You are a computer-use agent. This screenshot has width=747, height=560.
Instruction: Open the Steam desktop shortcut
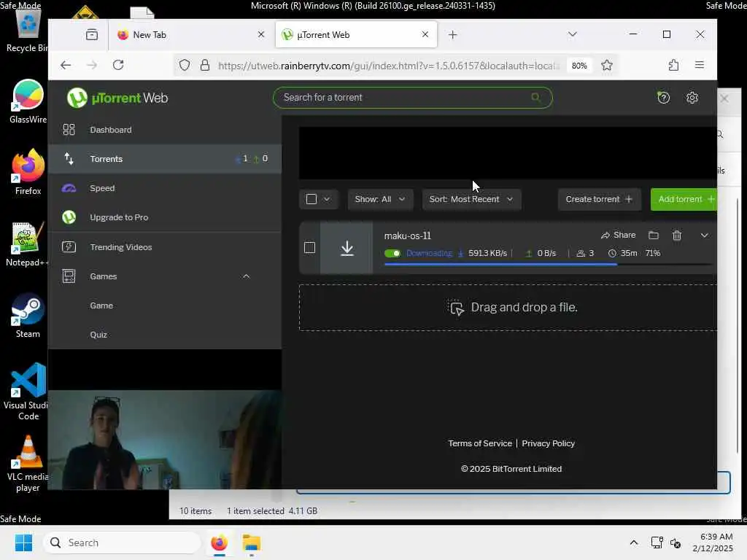coord(28,316)
